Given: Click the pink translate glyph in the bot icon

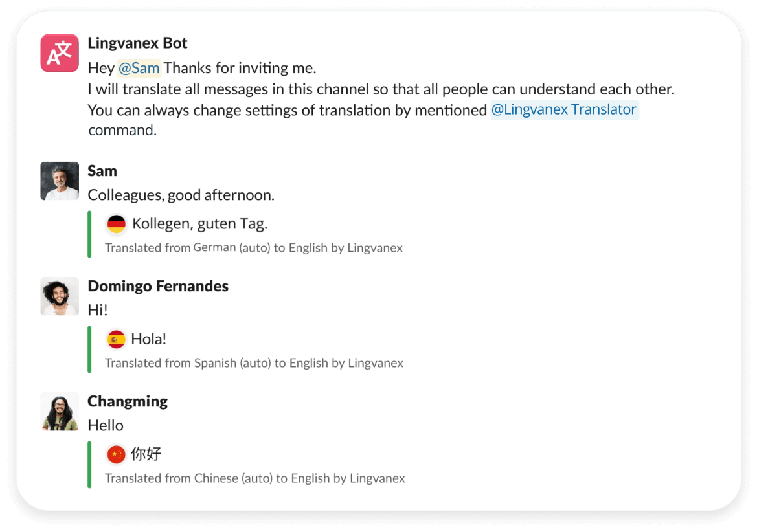Looking at the screenshot, I should pyautogui.click(x=59, y=52).
